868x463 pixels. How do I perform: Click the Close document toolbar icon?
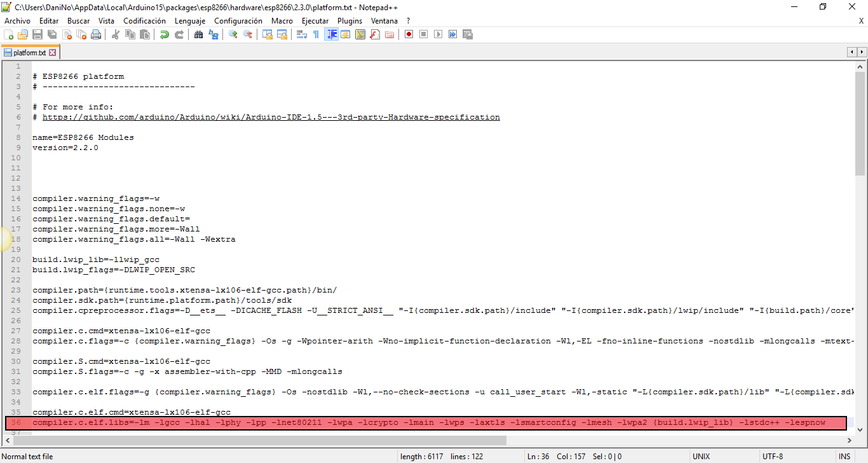point(67,34)
